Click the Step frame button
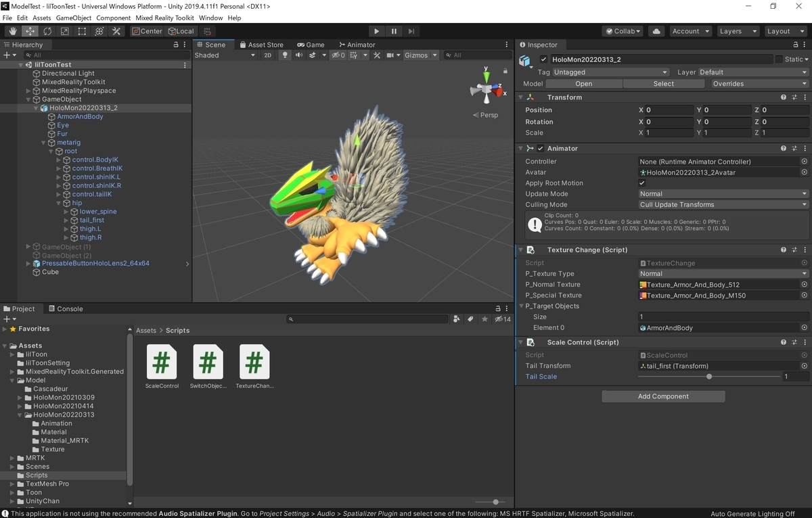The image size is (812, 518). (411, 31)
